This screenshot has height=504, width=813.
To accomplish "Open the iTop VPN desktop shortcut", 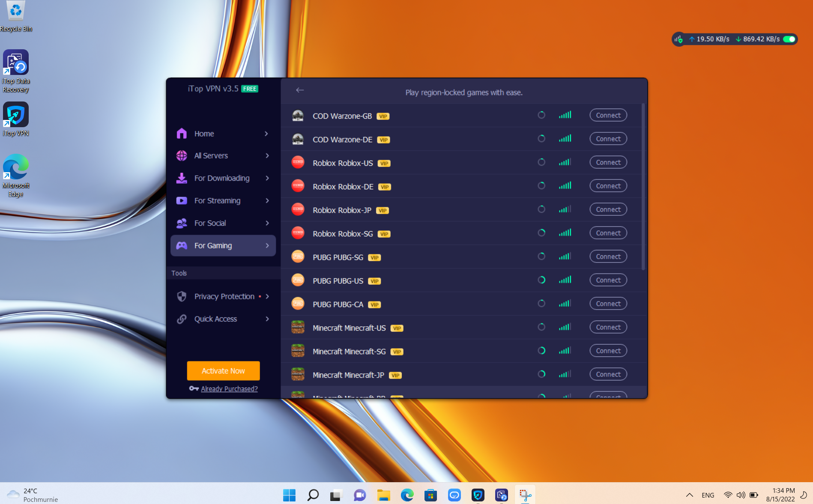I will point(16,119).
